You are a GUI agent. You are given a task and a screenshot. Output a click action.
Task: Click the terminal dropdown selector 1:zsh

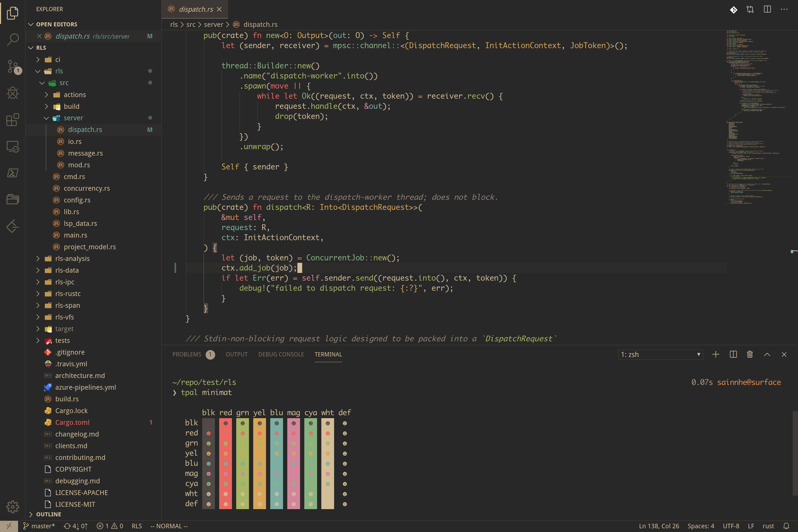point(659,355)
